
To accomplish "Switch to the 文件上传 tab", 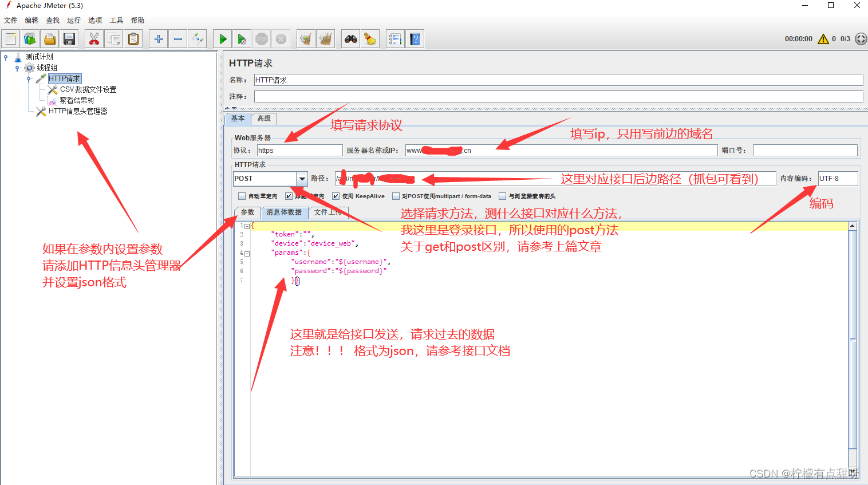I will 328,212.
